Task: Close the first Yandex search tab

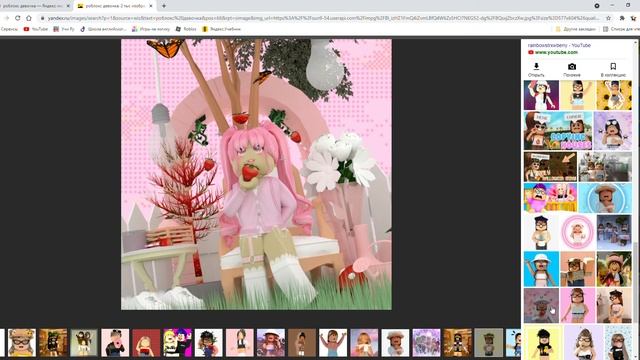Action: [x=68, y=6]
